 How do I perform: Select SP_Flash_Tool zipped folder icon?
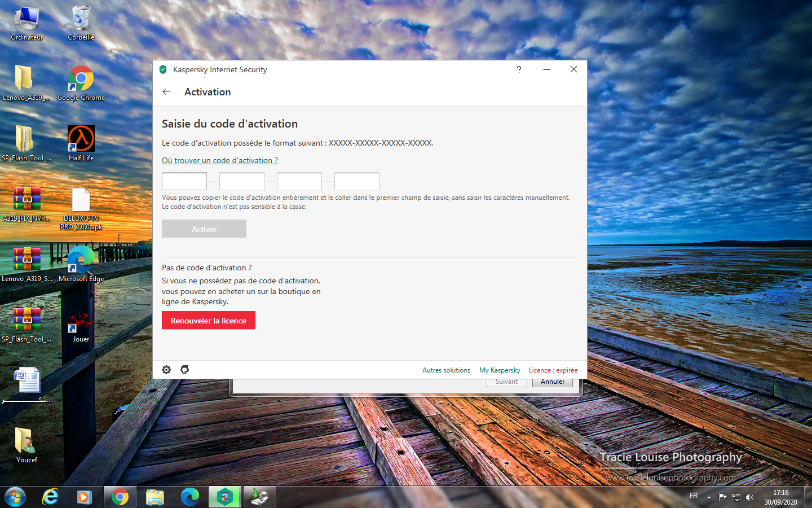pyautogui.click(x=27, y=143)
